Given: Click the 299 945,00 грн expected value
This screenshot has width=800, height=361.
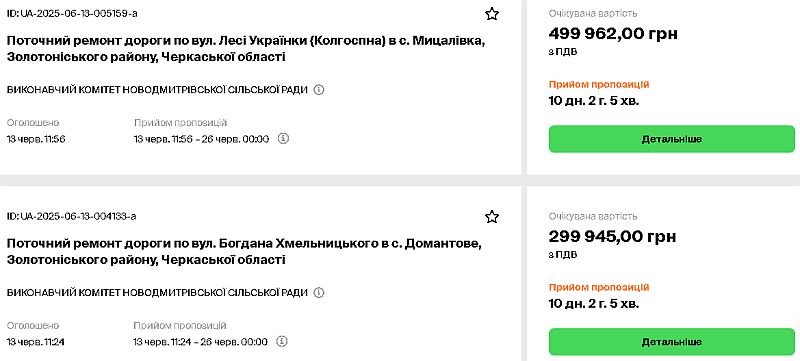Looking at the screenshot, I should [612, 237].
